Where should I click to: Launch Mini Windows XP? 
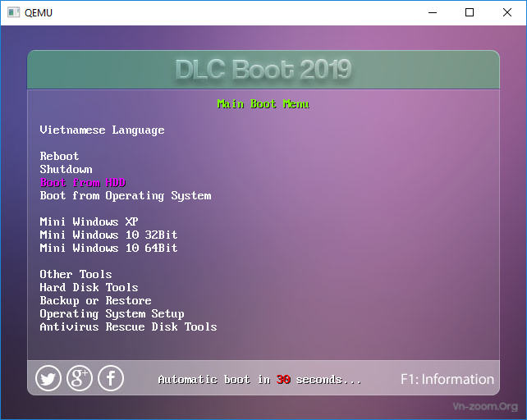pyautogui.click(x=89, y=221)
